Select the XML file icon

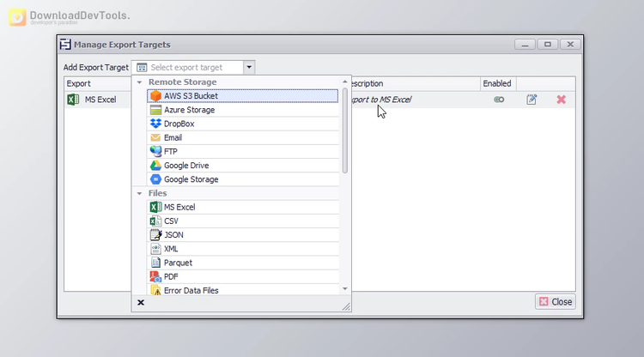click(155, 249)
